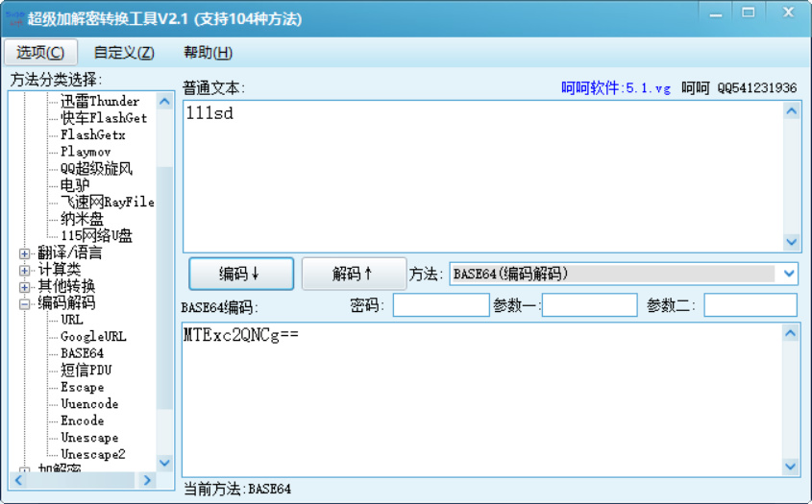Select the BASE64 tree item
This screenshot has width=812, height=504.
[82, 353]
